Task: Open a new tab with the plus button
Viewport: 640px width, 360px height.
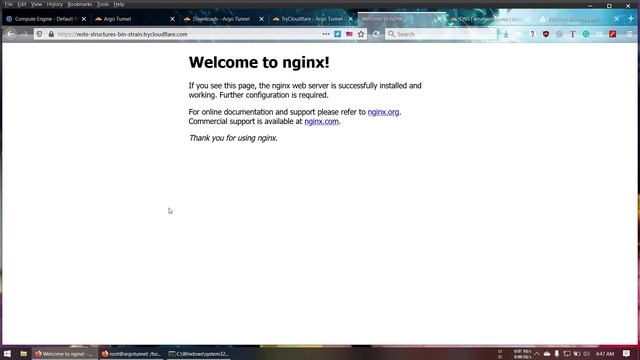Action: click(x=631, y=19)
